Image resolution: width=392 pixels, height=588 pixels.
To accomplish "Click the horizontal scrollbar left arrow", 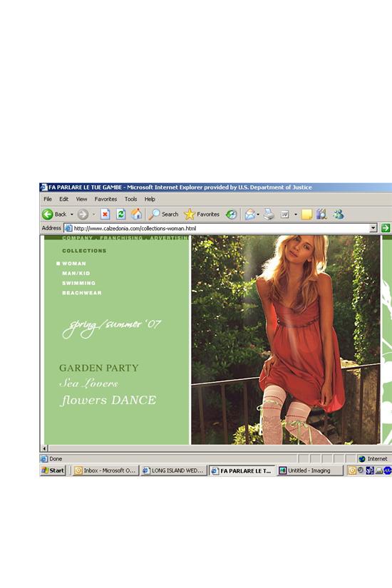I will coord(45,448).
